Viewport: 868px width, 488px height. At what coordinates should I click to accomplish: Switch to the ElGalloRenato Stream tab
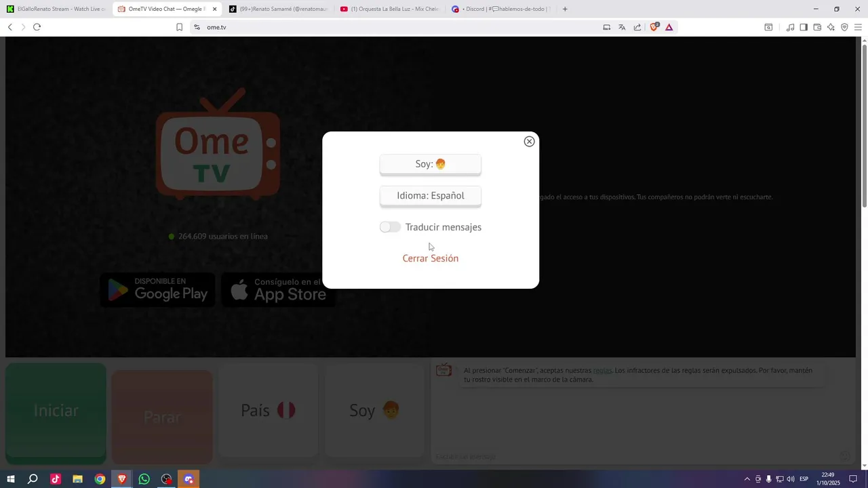coord(56,9)
